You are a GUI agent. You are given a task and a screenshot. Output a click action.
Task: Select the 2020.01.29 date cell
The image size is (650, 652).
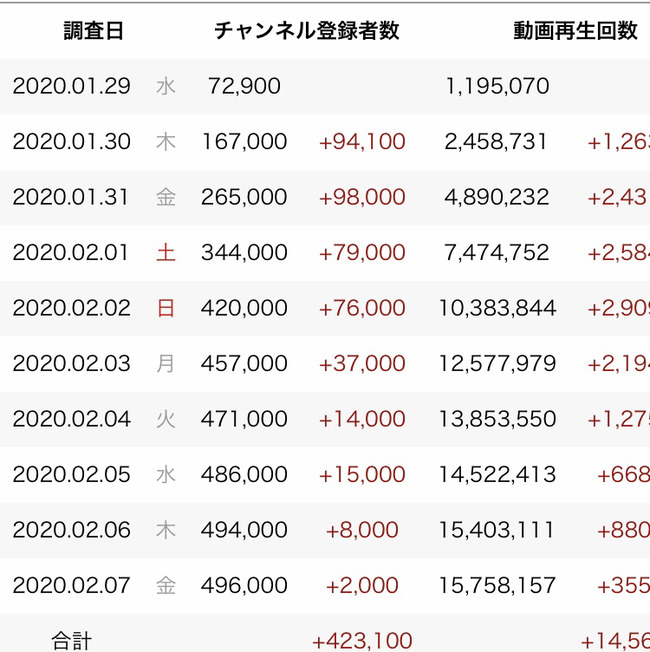click(72, 86)
